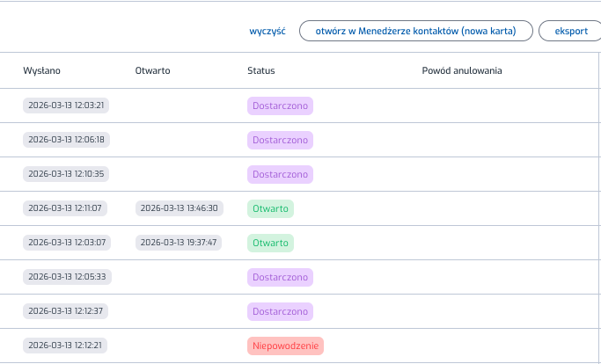Screen dimensions: 601x364
Task: Click the "Powód anulowania" column header
Action: click(462, 70)
